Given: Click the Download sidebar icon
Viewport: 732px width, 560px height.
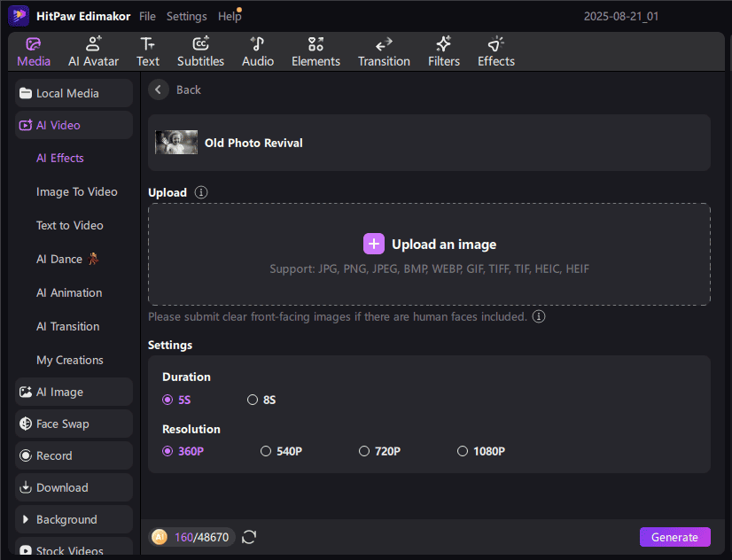Looking at the screenshot, I should [25, 487].
